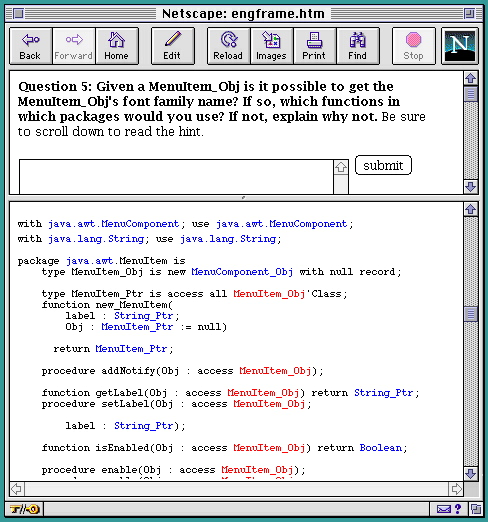Follow the Boolean return type link
488x522 pixels.
pos(381,448)
